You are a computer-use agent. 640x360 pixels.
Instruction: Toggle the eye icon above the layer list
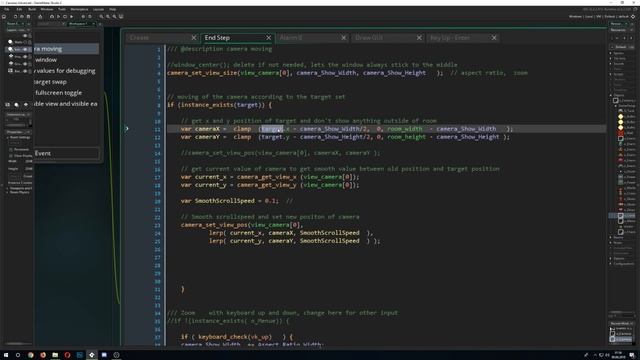(x=25, y=36)
